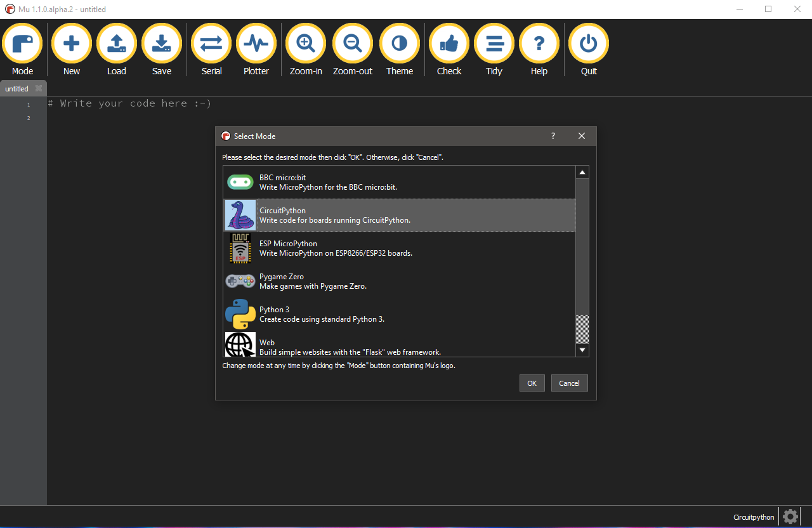This screenshot has height=528, width=812.
Task: Launch the Plotter tool
Action: click(256, 44)
